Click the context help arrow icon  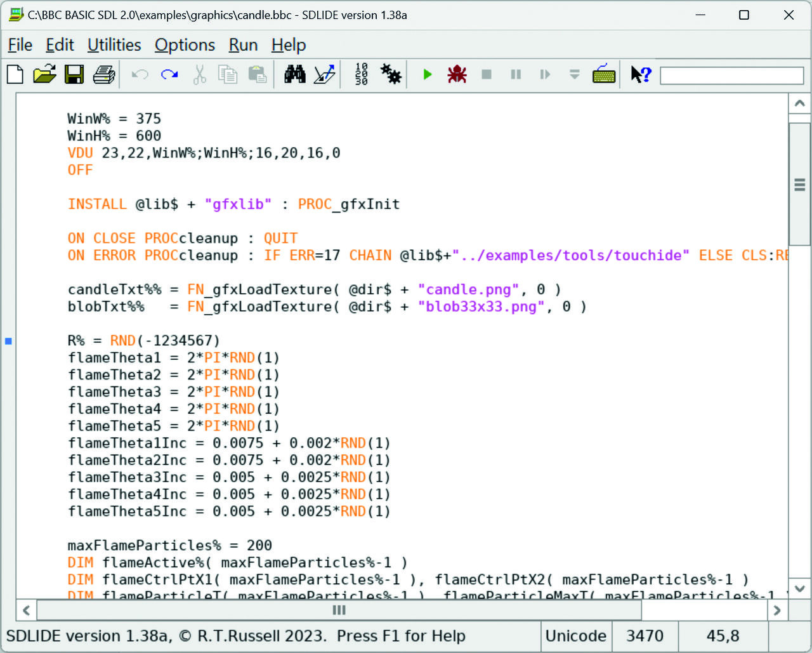tap(641, 75)
